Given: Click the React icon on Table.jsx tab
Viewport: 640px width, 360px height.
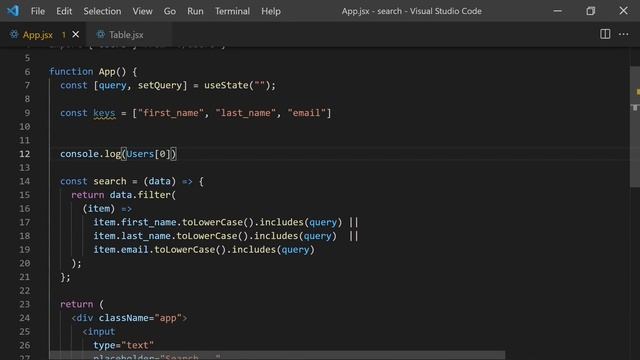Looking at the screenshot, I should (100, 35).
